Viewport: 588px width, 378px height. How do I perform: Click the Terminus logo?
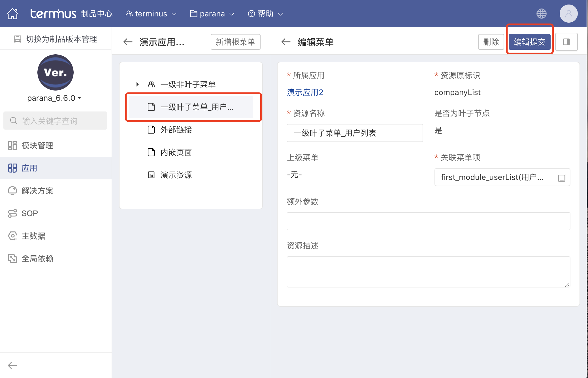click(x=53, y=14)
